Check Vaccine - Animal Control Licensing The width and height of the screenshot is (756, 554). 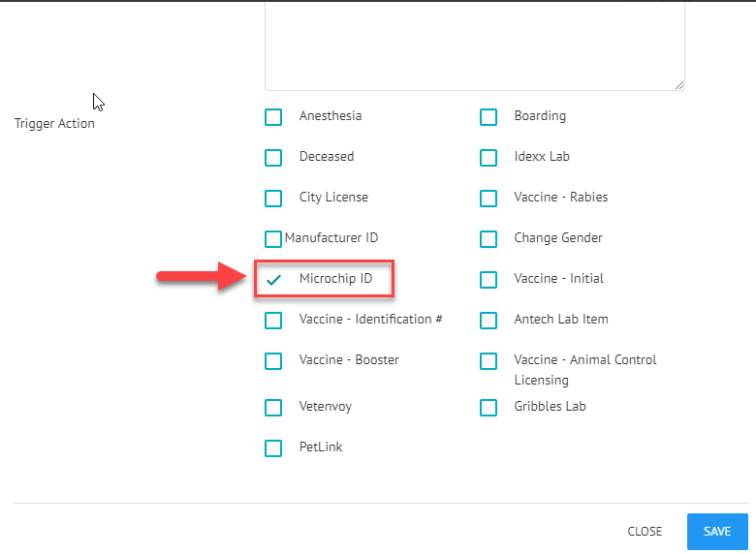(x=488, y=361)
